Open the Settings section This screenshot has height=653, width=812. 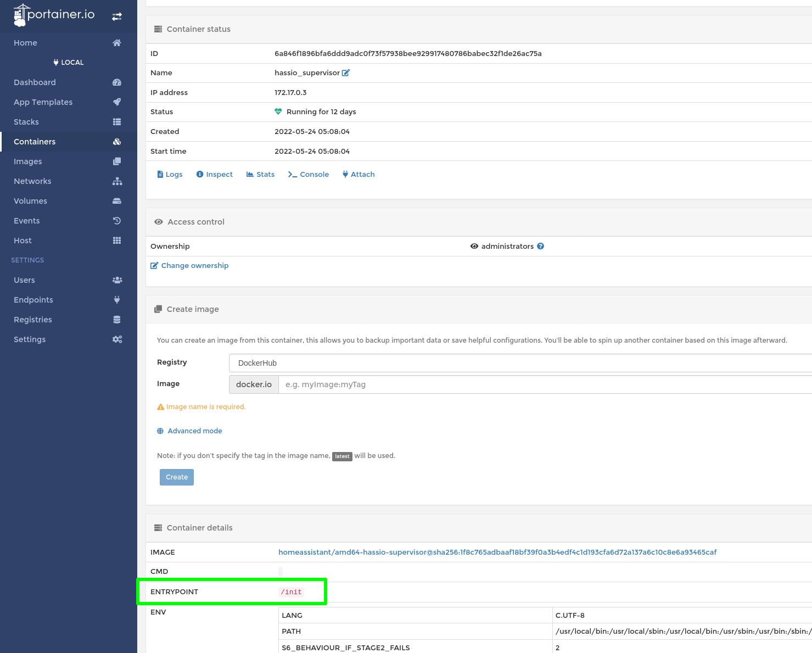[29, 339]
